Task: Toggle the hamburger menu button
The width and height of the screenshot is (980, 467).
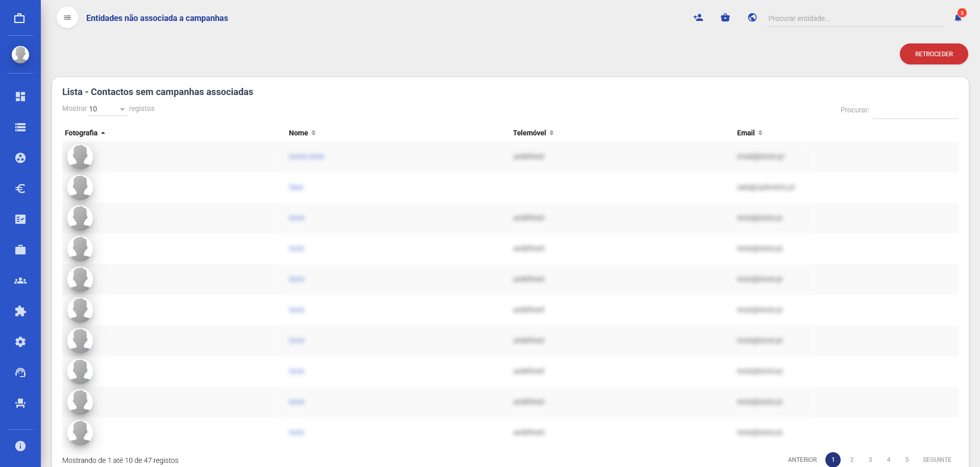Action: 67,18
